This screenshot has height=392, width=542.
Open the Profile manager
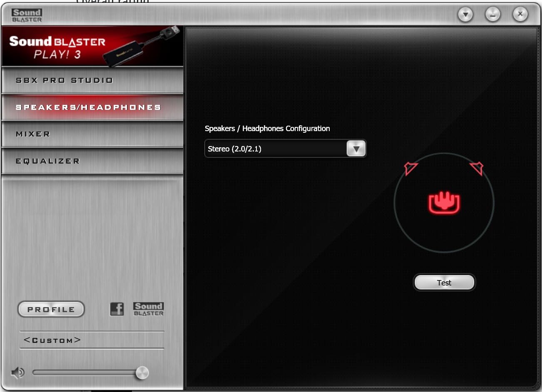[x=51, y=309]
